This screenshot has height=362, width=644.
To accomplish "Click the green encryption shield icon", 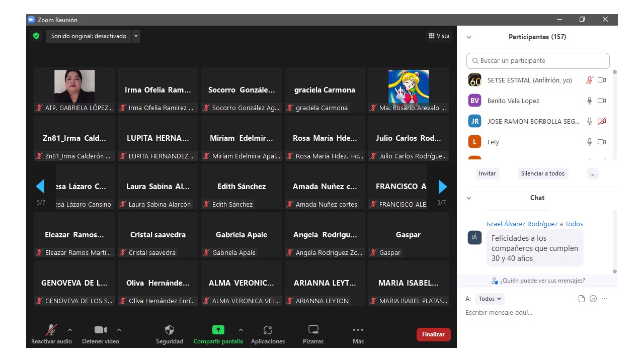I will [x=36, y=36].
